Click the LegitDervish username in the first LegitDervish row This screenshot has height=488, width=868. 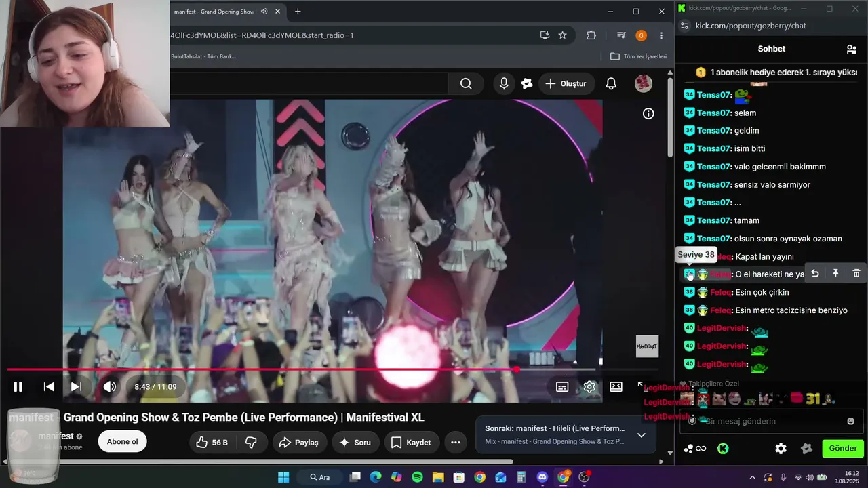pyautogui.click(x=722, y=328)
